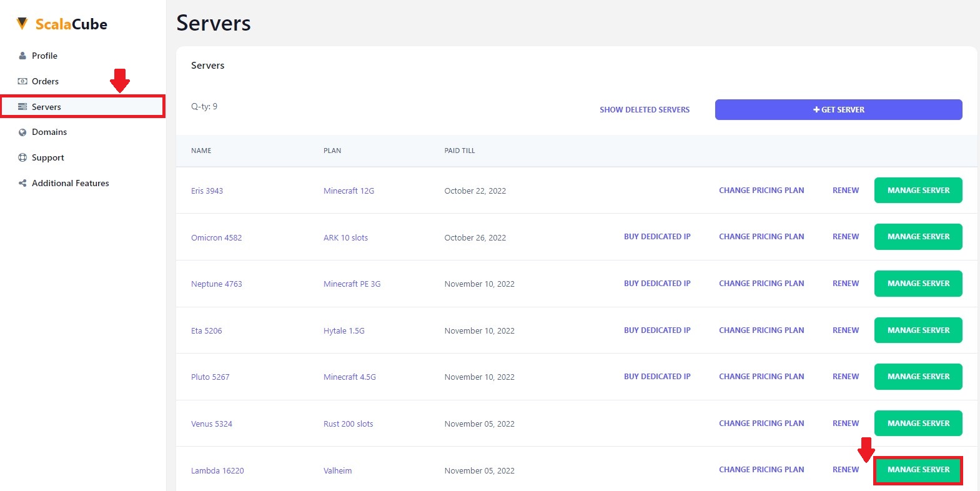Change pricing plan for Omicron 4582
Image resolution: width=980 pixels, height=491 pixels.
coord(761,236)
